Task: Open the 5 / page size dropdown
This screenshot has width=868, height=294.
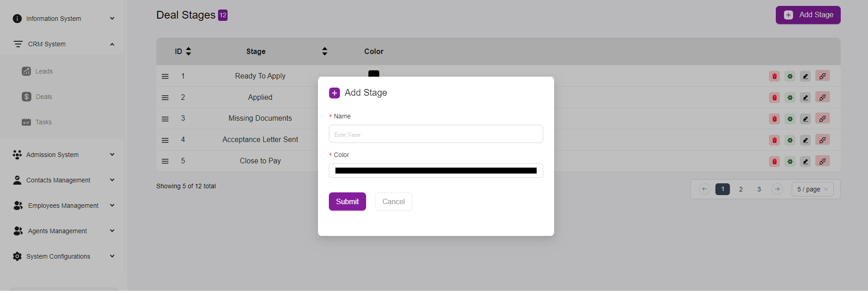Action: pyautogui.click(x=813, y=189)
